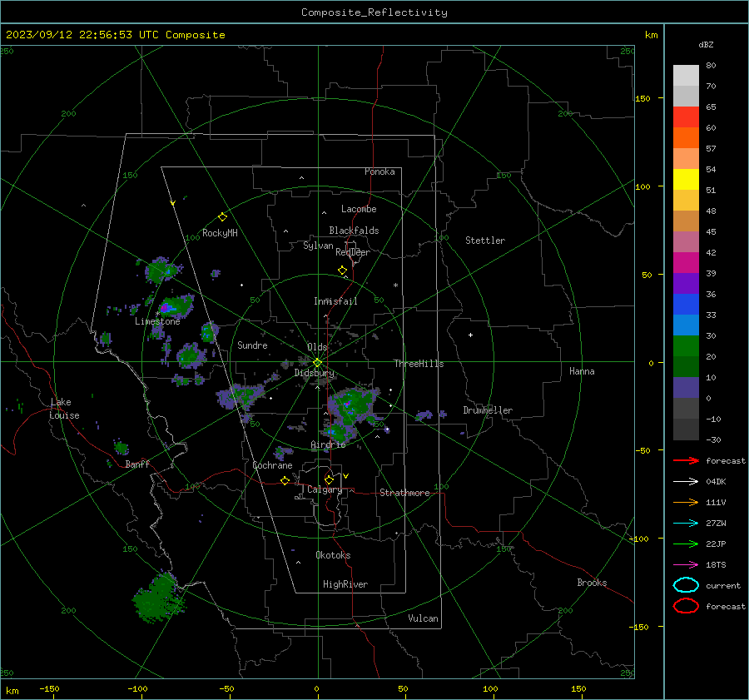Screen dimensions: 749x700
Task: Click the red swatch between 65 and 60
Action: click(x=686, y=117)
